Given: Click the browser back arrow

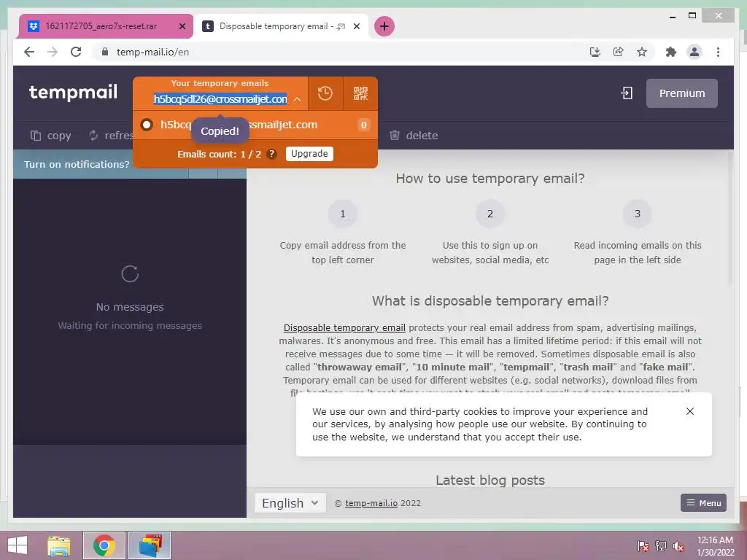Looking at the screenshot, I should 29,52.
